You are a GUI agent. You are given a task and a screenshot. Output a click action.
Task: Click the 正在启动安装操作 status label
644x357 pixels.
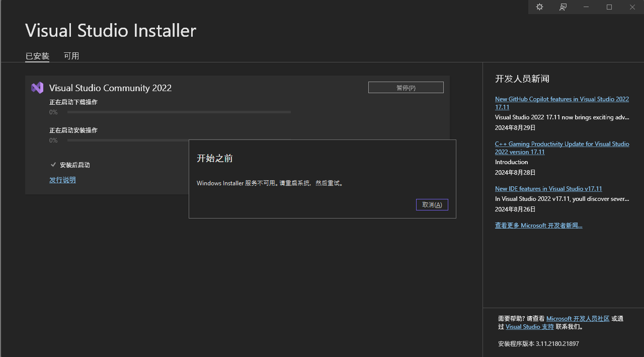[x=73, y=130]
